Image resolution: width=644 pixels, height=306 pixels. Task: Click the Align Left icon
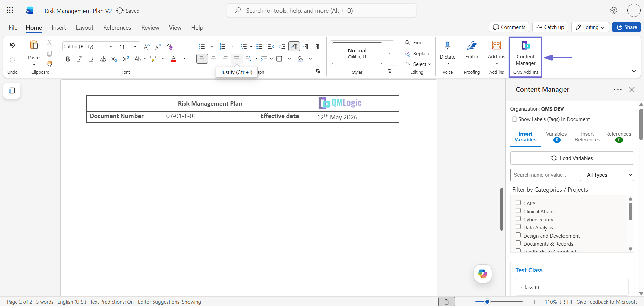202,59
